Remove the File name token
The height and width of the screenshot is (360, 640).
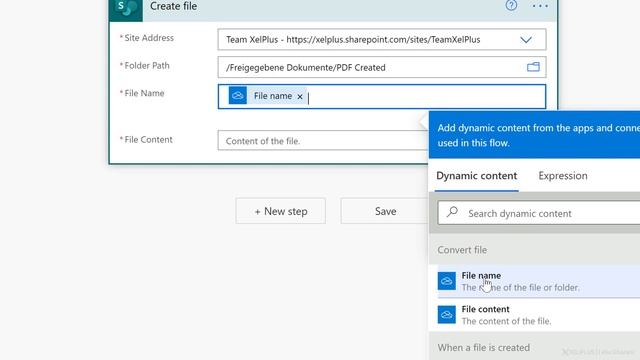click(x=300, y=97)
